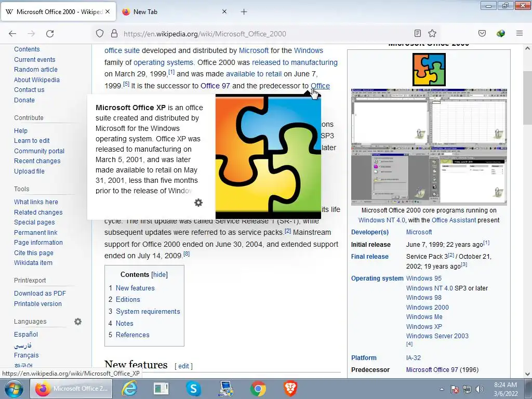This screenshot has width=532, height=399.
Task: Switch language to Français
Action: click(x=26, y=355)
